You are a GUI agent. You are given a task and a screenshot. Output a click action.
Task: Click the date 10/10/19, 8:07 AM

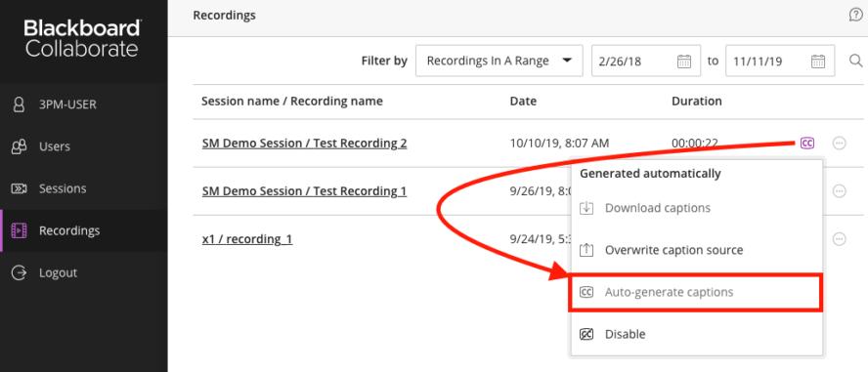(559, 144)
